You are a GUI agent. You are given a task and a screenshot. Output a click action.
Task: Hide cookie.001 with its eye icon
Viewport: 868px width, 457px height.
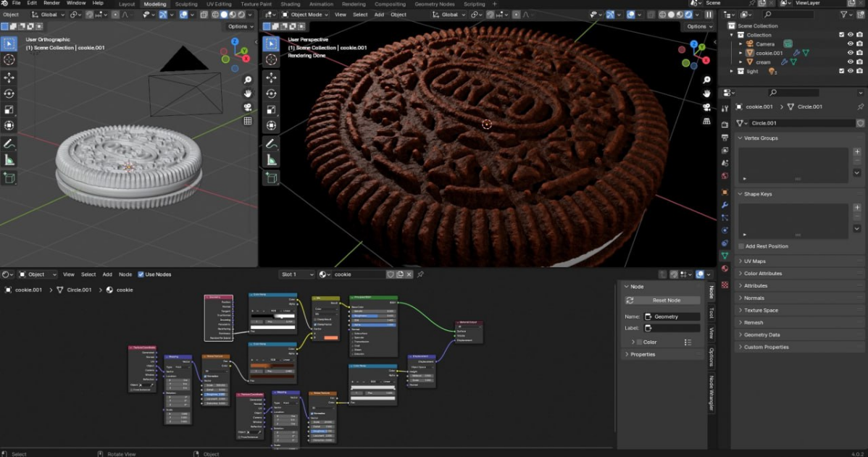pyautogui.click(x=851, y=53)
